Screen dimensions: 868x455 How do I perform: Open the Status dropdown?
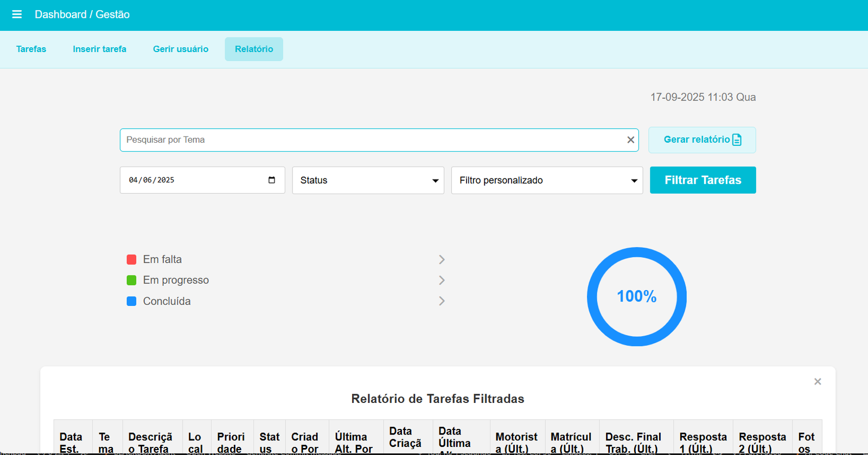coord(368,180)
